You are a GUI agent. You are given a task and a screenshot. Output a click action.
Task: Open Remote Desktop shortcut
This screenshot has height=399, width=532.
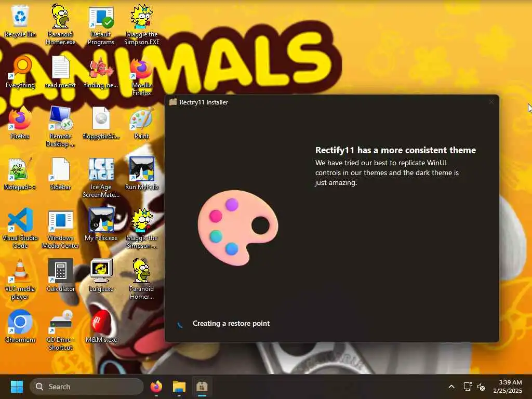pos(60,126)
